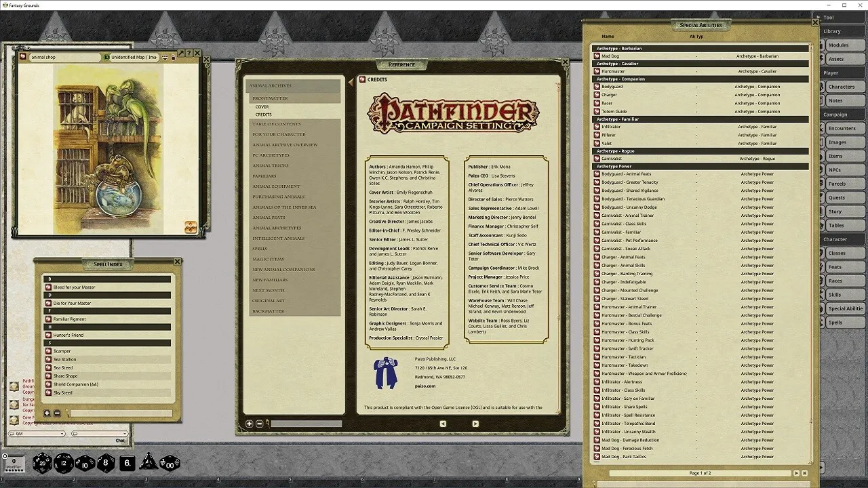Select Hunter's Friend in Spell Index

tap(107, 335)
